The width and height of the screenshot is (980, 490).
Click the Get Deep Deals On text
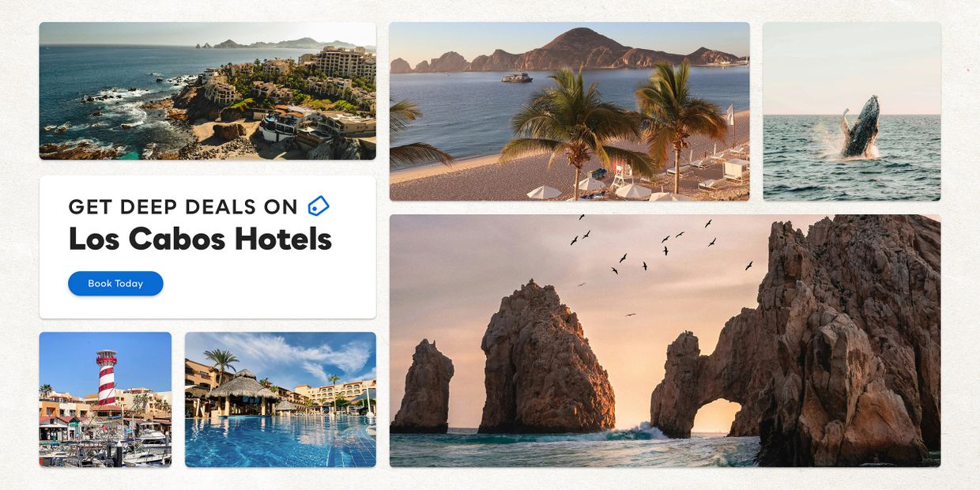pos(183,207)
